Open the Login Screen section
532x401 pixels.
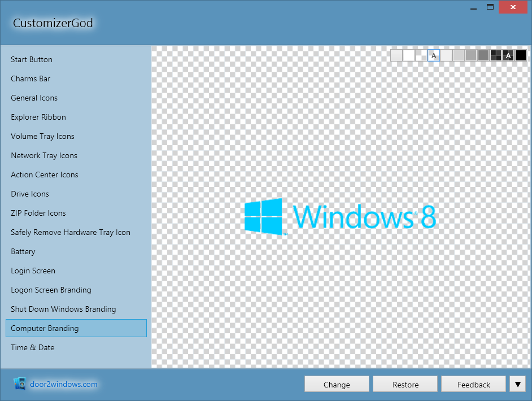click(33, 271)
